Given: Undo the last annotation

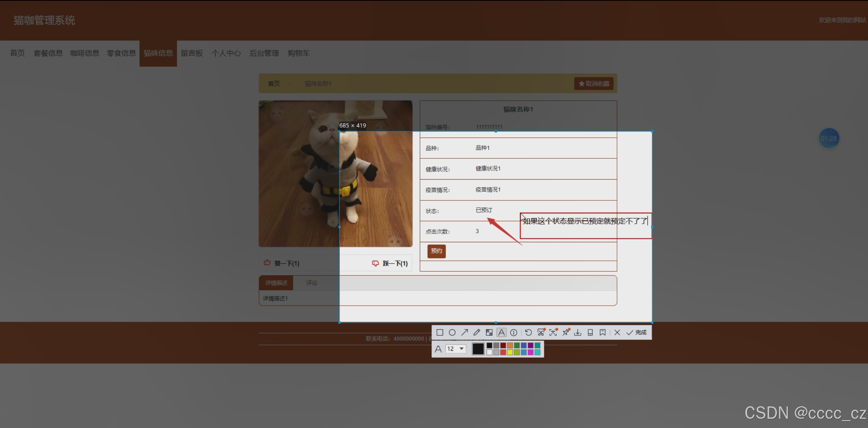Looking at the screenshot, I should click(x=528, y=333).
